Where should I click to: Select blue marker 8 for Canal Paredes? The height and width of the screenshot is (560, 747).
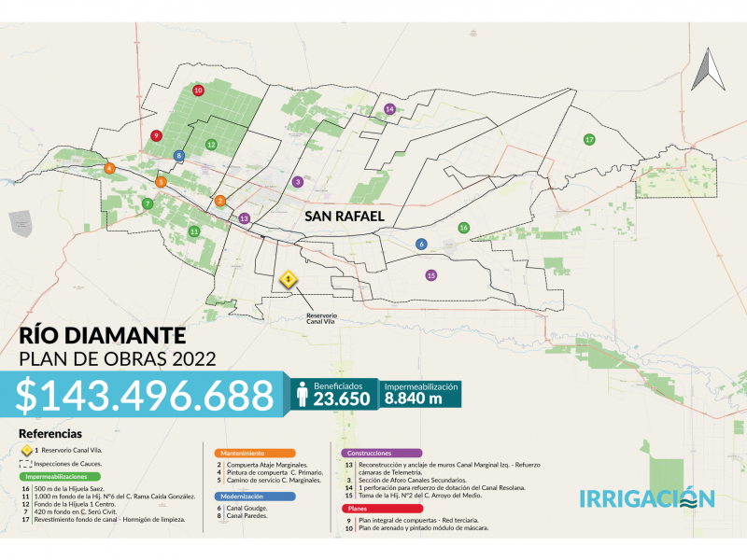(x=179, y=155)
